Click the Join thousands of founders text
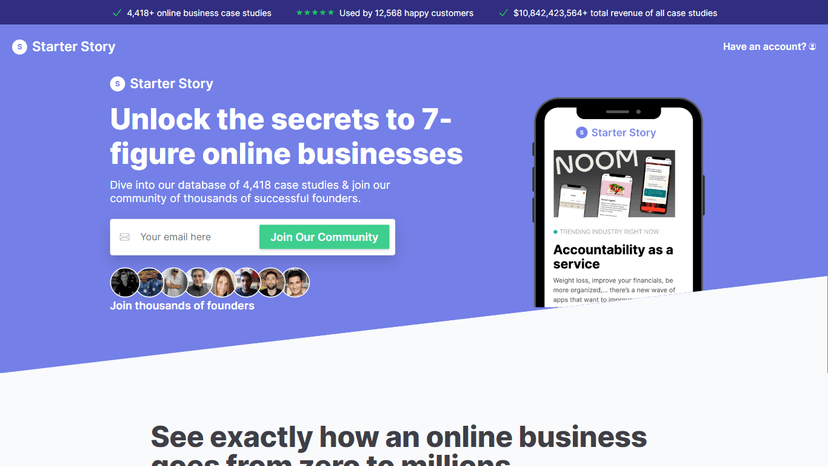The height and width of the screenshot is (466, 828). [x=182, y=306]
